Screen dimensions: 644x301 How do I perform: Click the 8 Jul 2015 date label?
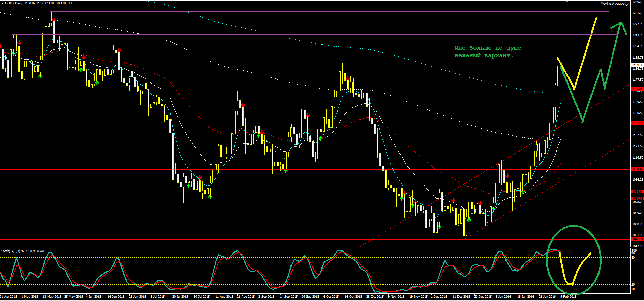click(x=158, y=297)
